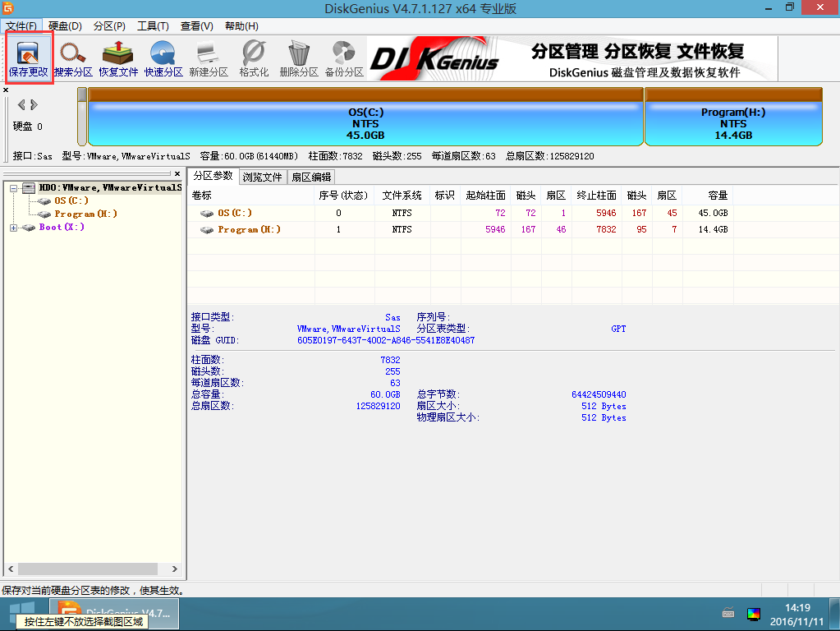
Task: Open the 帮助(H) menu
Action: (241, 26)
